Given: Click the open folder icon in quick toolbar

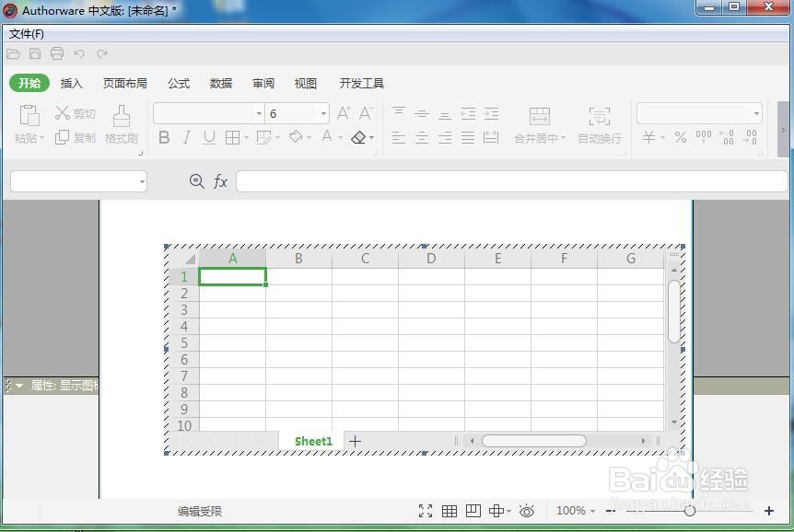Looking at the screenshot, I should (13, 53).
